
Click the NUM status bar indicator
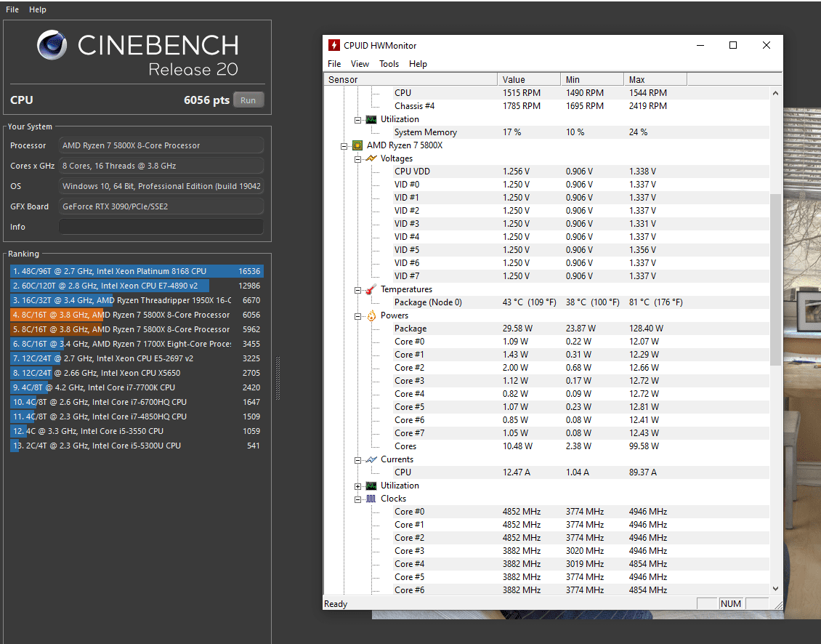coord(731,603)
